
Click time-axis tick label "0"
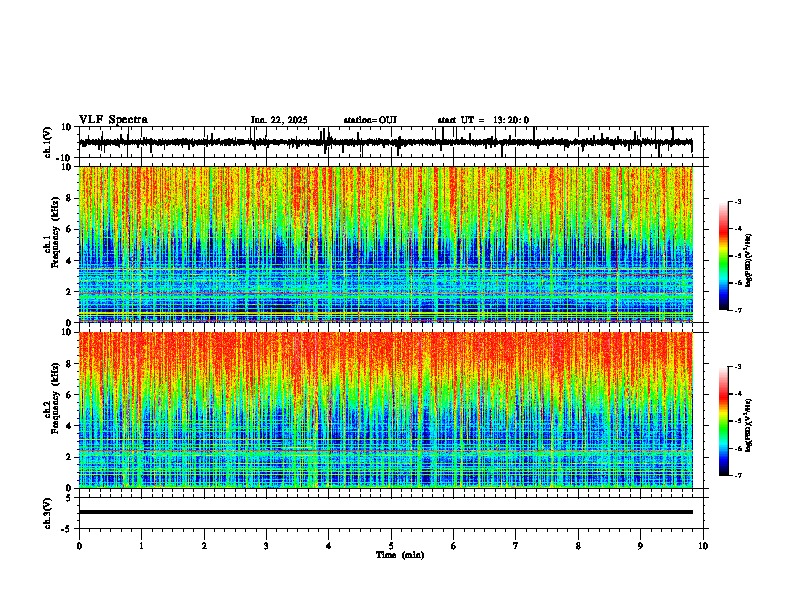pos(79,546)
